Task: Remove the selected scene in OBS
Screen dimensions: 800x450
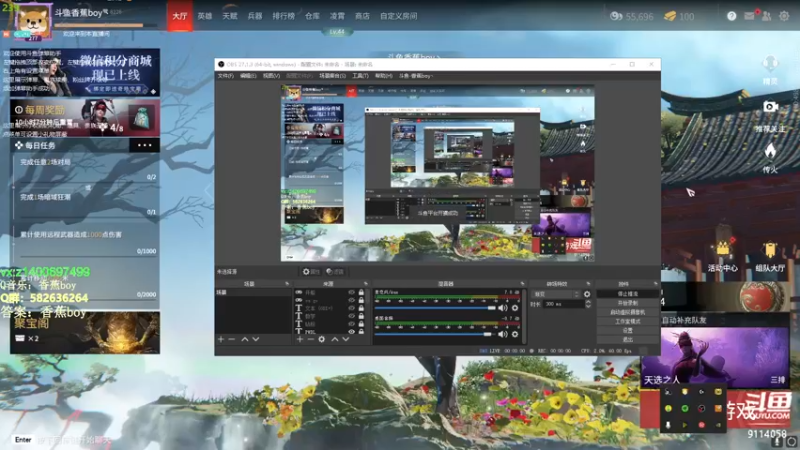Action: [x=232, y=339]
